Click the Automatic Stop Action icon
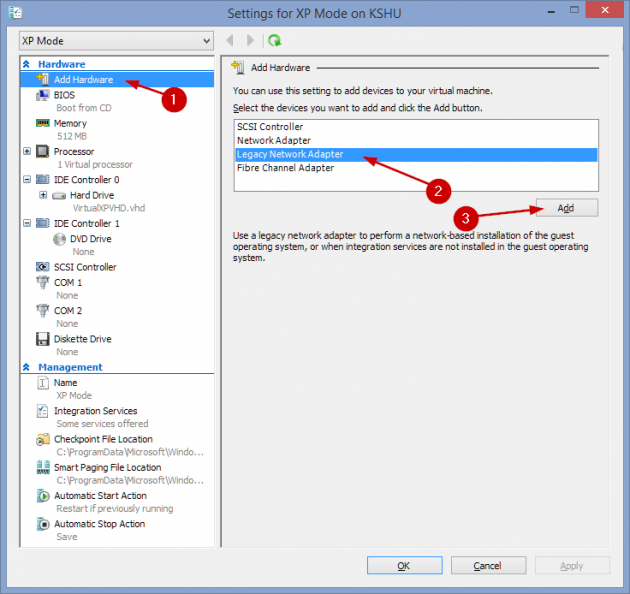The image size is (630, 594). click(x=43, y=524)
